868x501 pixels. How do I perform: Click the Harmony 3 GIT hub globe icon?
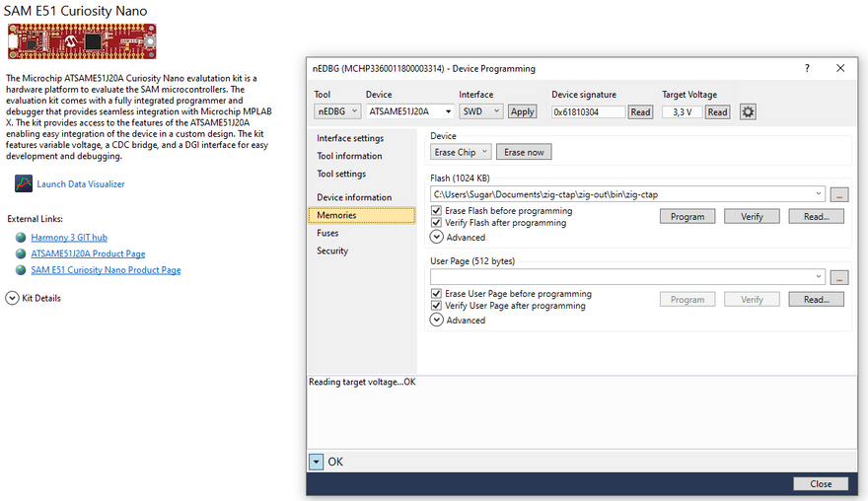click(x=21, y=238)
